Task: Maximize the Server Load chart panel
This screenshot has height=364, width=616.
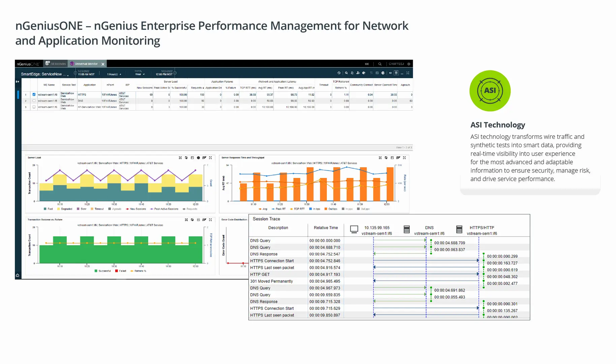Action: 210,158
